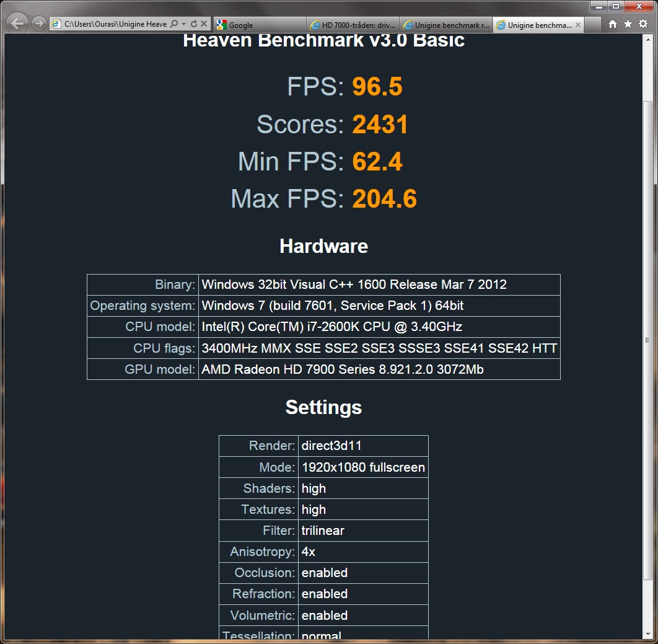Click the search magnifier in address bar
Image resolution: width=658 pixels, height=644 pixels.
pyautogui.click(x=174, y=24)
